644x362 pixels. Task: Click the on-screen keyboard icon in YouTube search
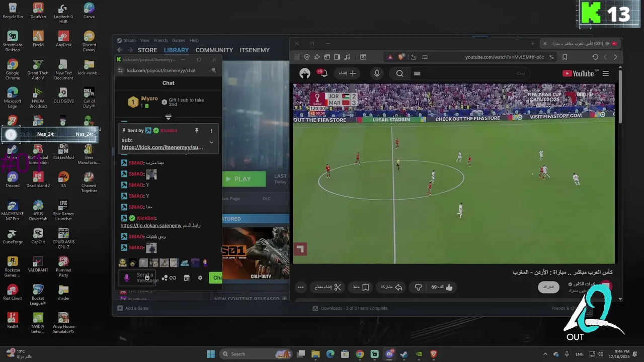click(x=417, y=73)
